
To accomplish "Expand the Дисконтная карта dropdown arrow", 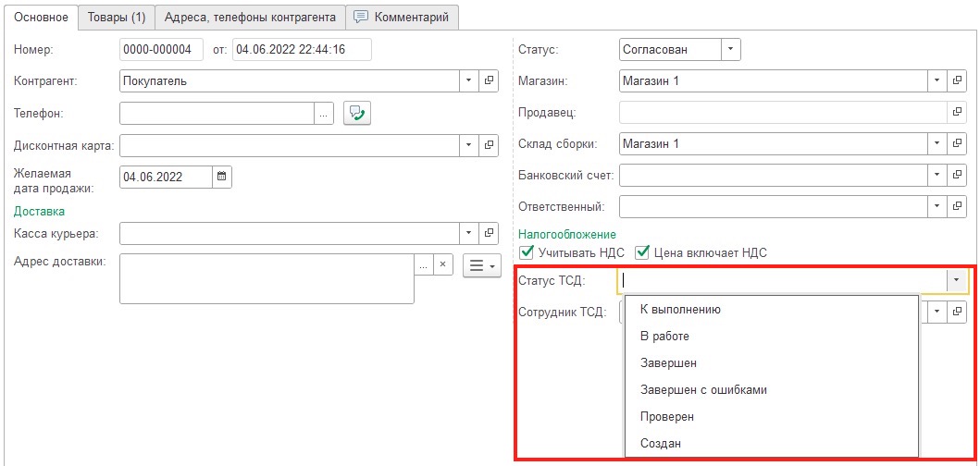I will (470, 145).
